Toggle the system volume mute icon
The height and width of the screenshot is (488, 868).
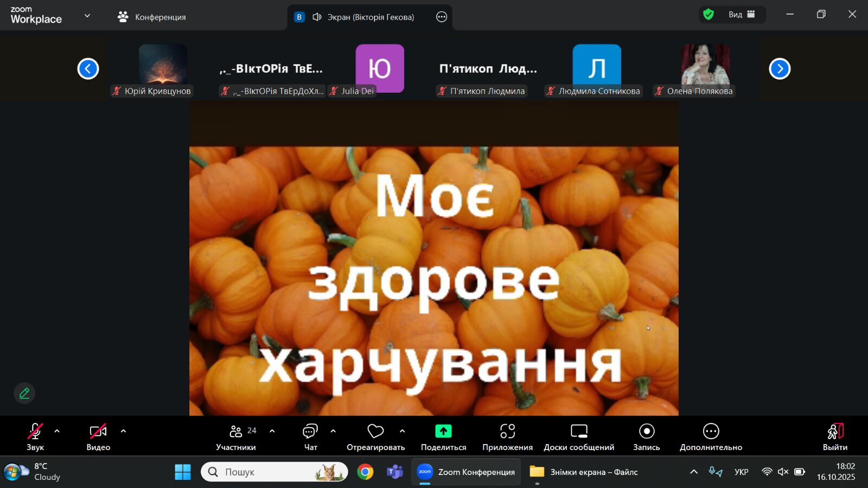(x=783, y=472)
